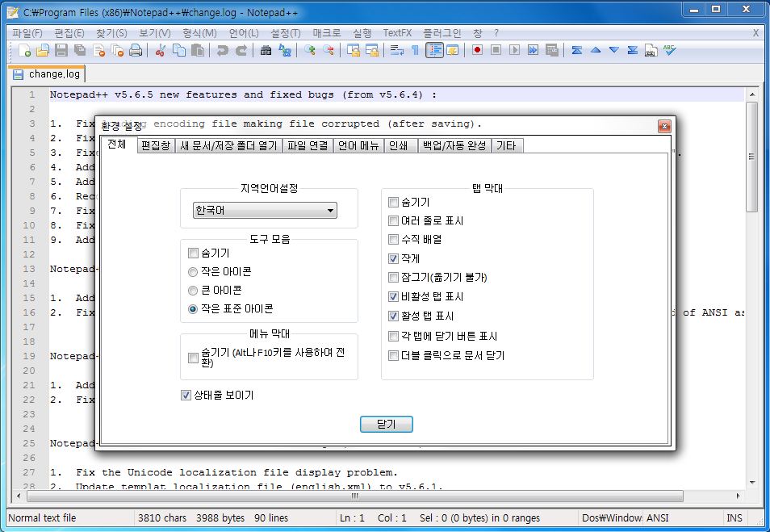770x532 pixels.
Task: Open the 한국어 language dropdown
Action: tap(266, 211)
